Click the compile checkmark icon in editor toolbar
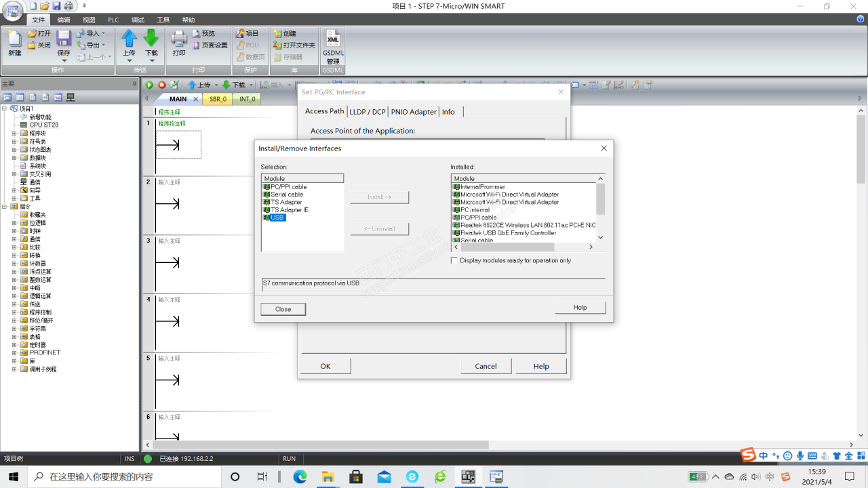Viewport: 868px width, 488px height. [x=174, y=85]
